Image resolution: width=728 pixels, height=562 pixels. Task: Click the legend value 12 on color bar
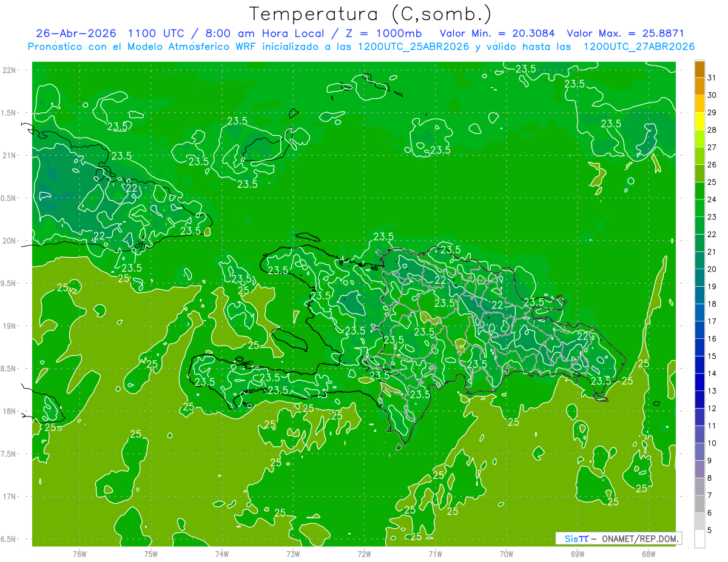point(712,409)
